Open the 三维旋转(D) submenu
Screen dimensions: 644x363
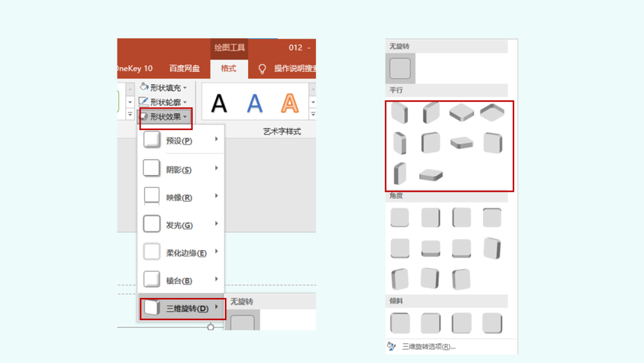182,308
